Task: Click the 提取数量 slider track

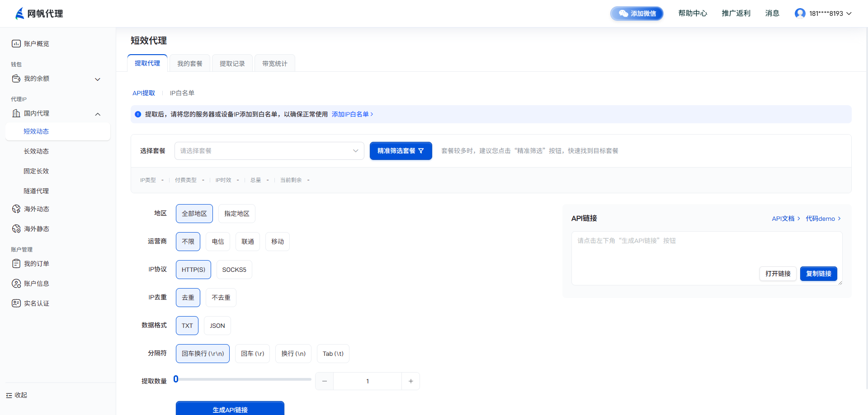Action: coord(244,379)
